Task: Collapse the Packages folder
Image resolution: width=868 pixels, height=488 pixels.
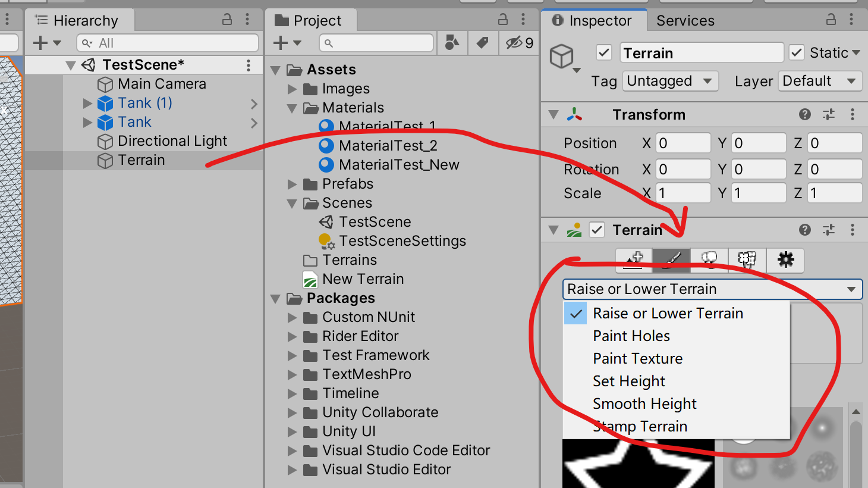Action: pos(275,299)
